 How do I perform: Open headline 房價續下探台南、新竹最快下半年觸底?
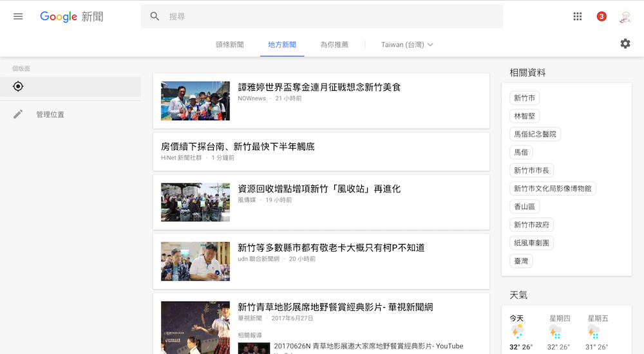point(238,147)
